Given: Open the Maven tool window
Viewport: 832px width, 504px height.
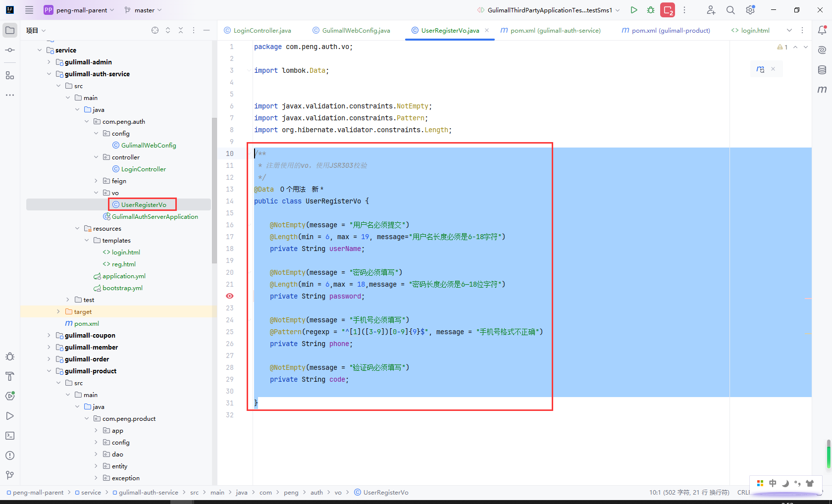Looking at the screenshot, I should tap(822, 90).
